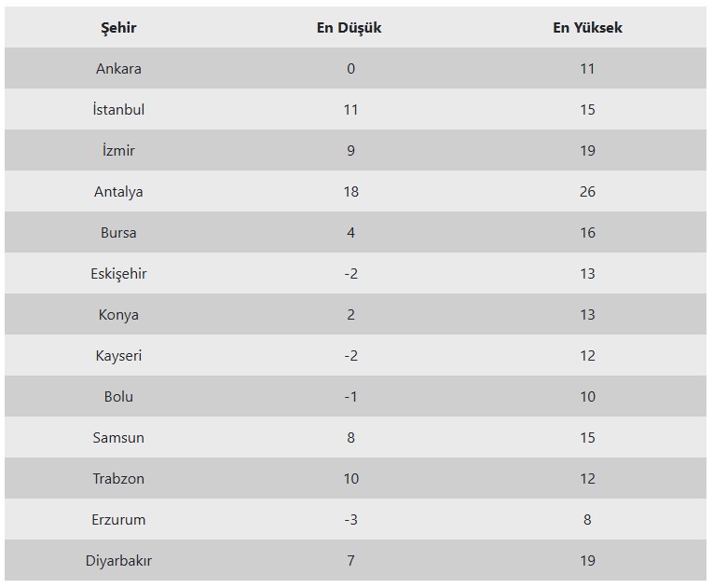Click the En Yüksek column header
This screenshot has height=588, width=713.
click(587, 28)
